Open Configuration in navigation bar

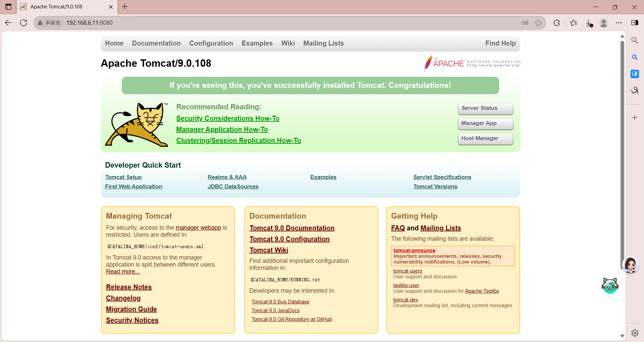coord(211,43)
